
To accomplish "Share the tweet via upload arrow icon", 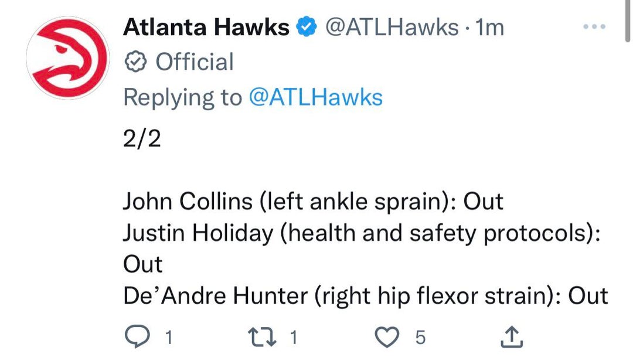I will point(511,336).
